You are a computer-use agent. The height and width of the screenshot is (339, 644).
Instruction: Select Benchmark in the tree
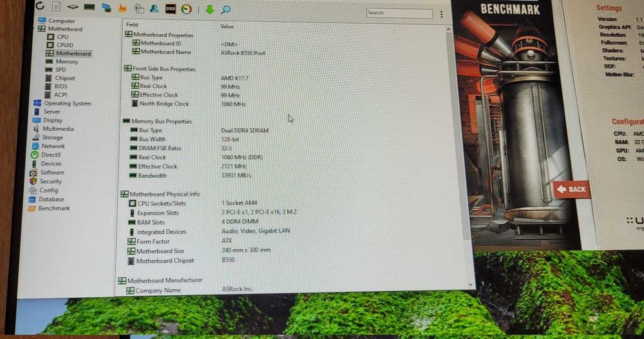point(48,208)
